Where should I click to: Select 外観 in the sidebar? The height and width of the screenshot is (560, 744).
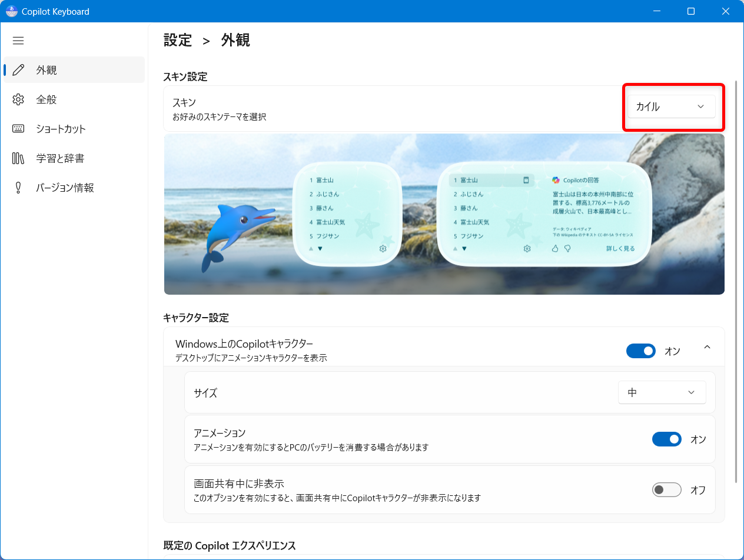click(74, 70)
